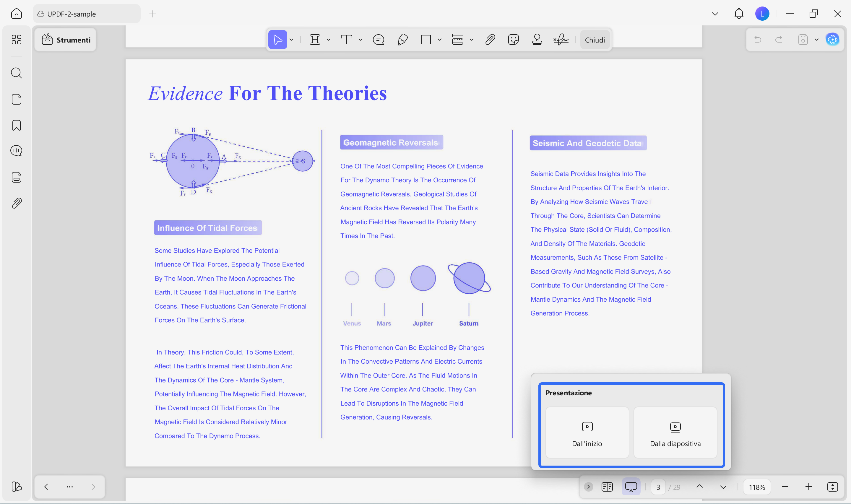Click the redo arrow
This screenshot has height=504, width=851.
pyautogui.click(x=779, y=40)
